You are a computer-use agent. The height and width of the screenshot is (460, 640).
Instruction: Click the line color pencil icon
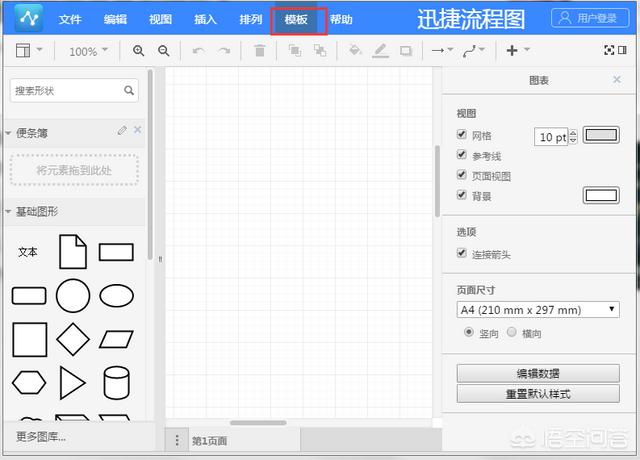380,51
